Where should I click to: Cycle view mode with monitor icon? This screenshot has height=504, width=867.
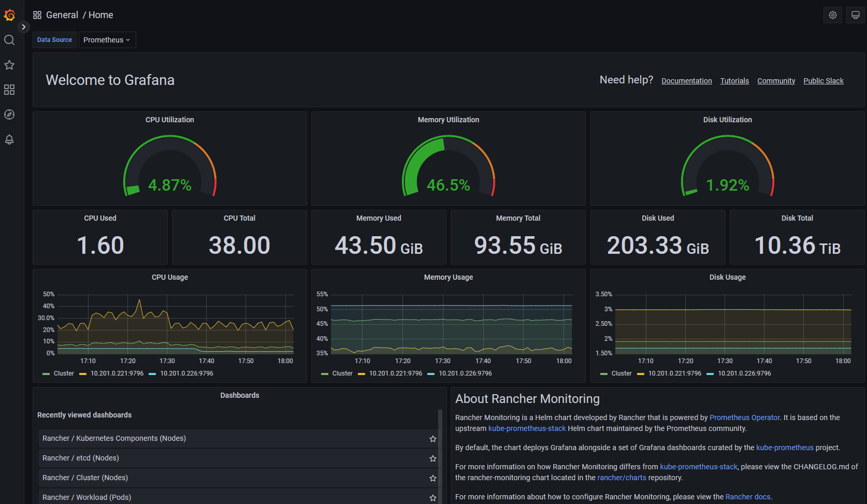pyautogui.click(x=856, y=15)
